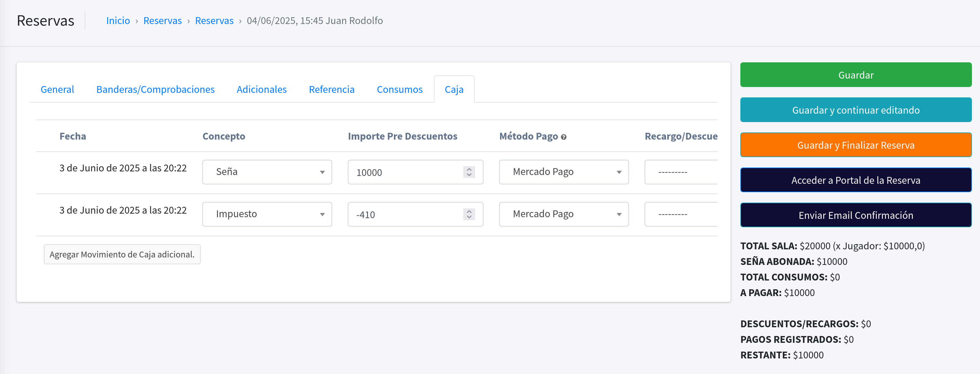This screenshot has width=980, height=374.
Task: Click Guardar y continuar editando
Action: (x=856, y=110)
